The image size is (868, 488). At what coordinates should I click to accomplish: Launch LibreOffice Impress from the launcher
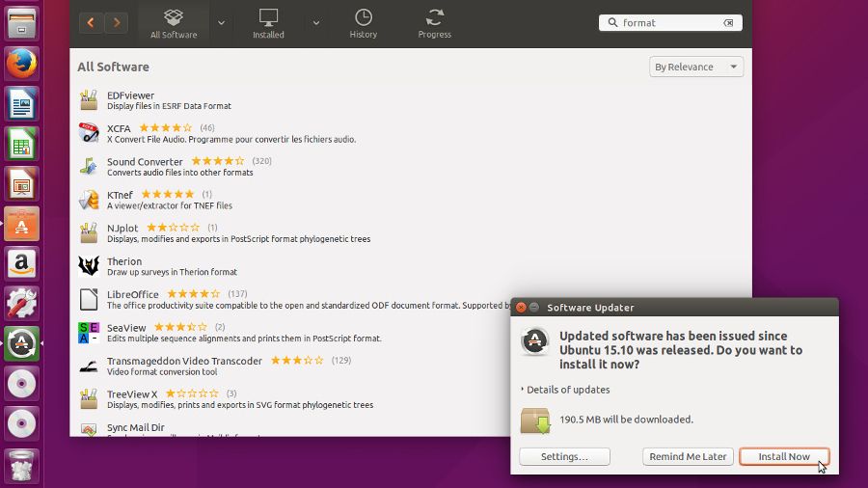coord(21,183)
